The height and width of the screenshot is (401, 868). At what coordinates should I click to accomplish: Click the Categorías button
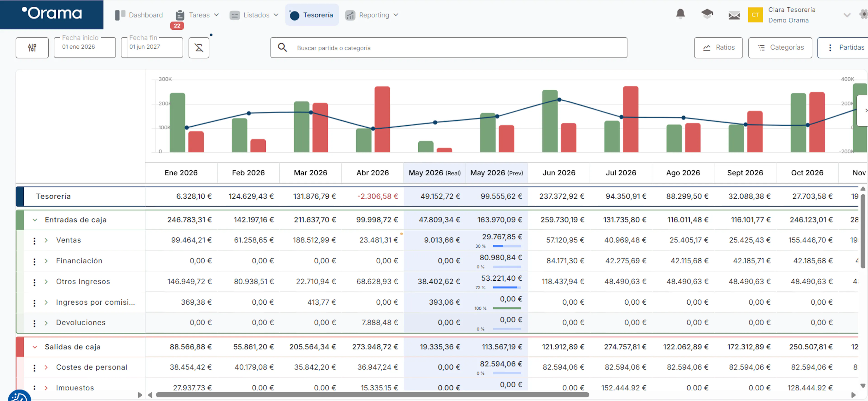pyautogui.click(x=780, y=48)
